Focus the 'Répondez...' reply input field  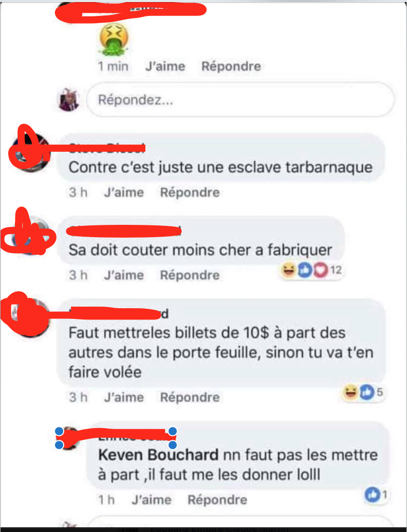[240, 100]
